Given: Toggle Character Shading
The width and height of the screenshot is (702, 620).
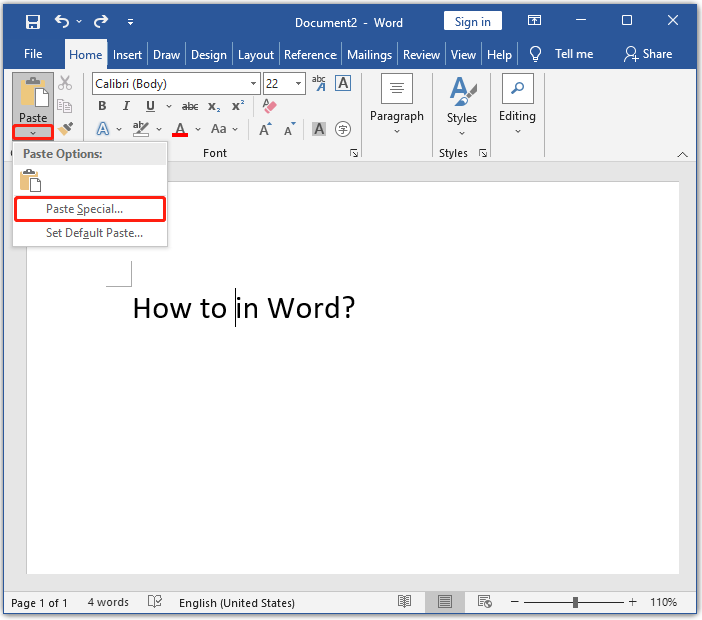Looking at the screenshot, I should (x=319, y=129).
